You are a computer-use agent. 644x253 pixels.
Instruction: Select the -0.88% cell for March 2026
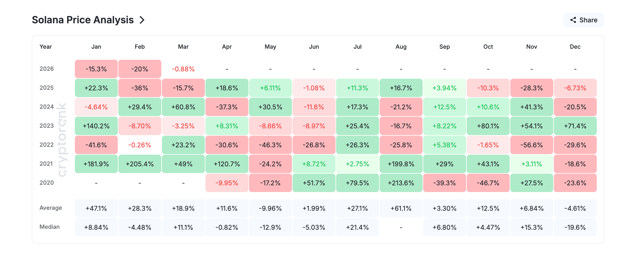point(183,69)
